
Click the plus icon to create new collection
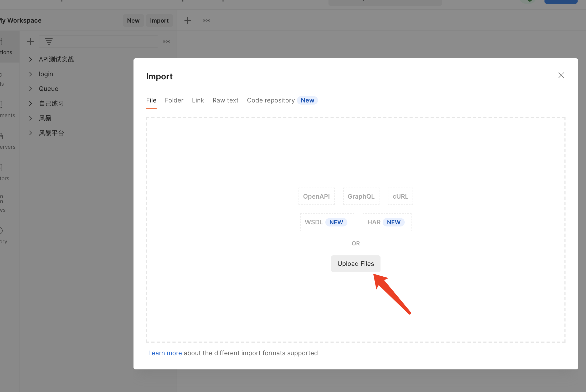(x=30, y=42)
